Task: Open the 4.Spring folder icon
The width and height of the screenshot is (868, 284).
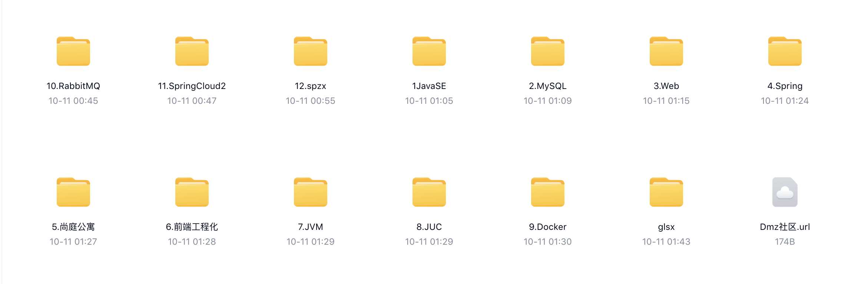Action: pos(785,51)
